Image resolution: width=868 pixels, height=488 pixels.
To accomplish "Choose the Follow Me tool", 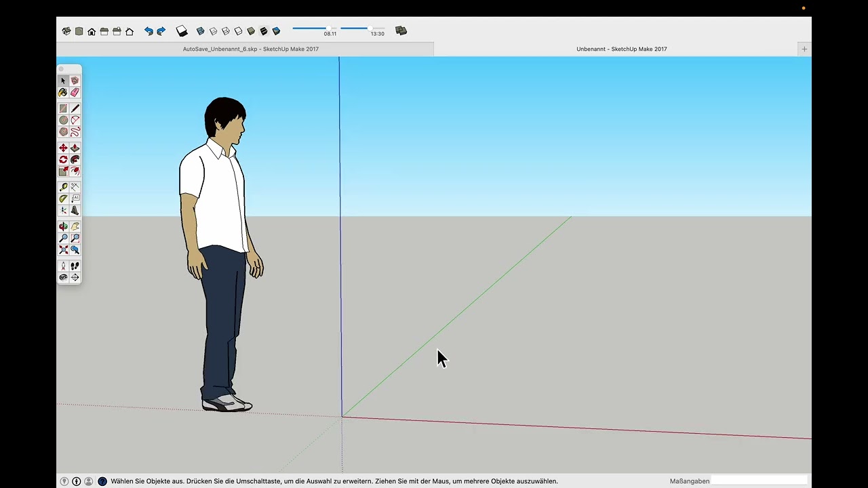I will pos(75,159).
